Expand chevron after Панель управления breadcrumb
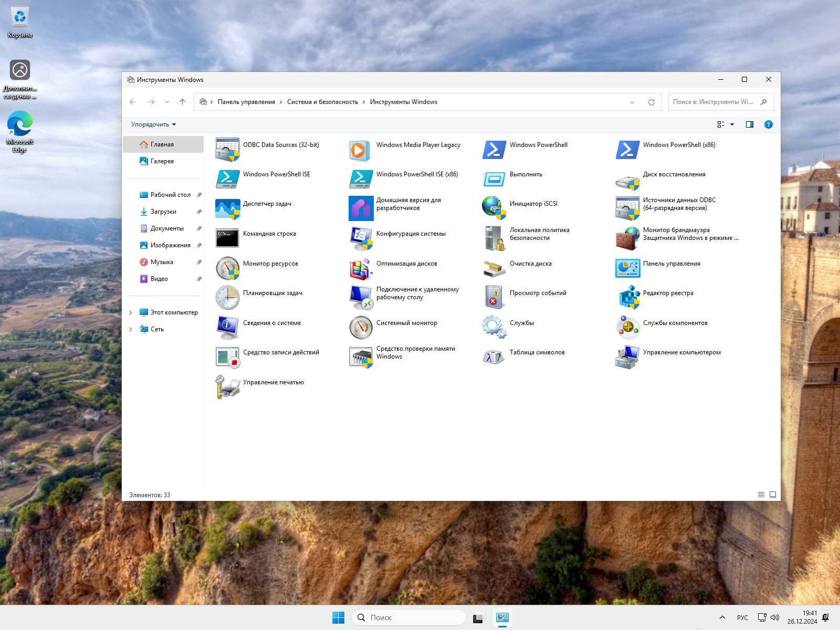840x630 pixels. click(281, 102)
